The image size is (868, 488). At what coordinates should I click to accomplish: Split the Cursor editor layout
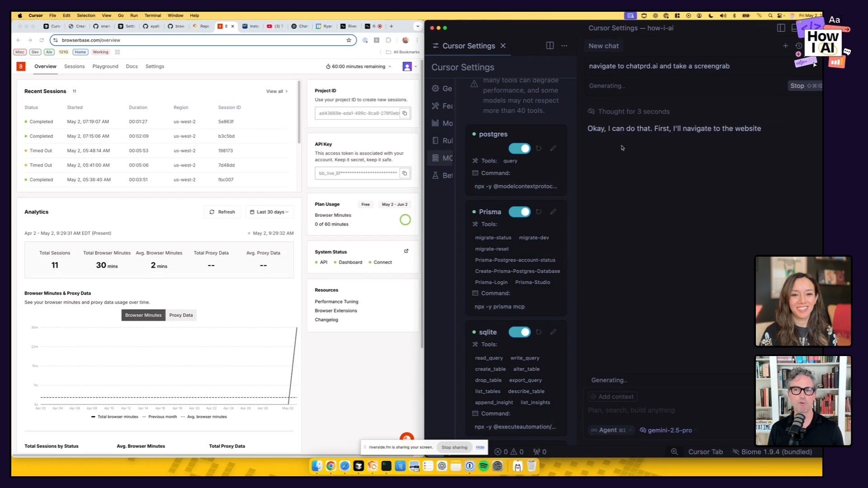[550, 46]
